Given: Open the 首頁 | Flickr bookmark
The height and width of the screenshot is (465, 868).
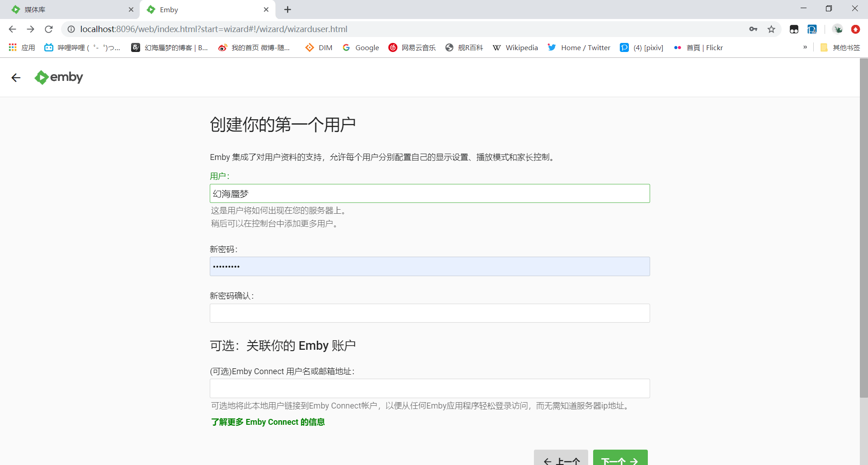Looking at the screenshot, I should (698, 47).
